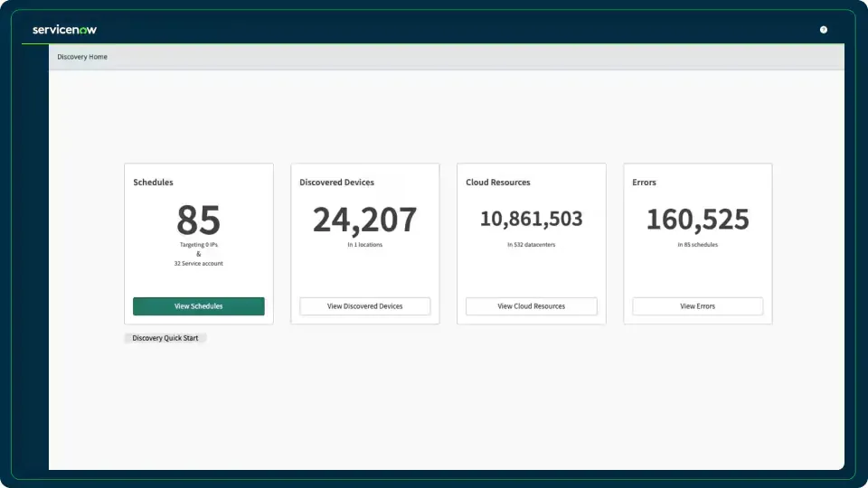Select the View Errors button
The width and height of the screenshot is (868, 488).
coord(697,306)
